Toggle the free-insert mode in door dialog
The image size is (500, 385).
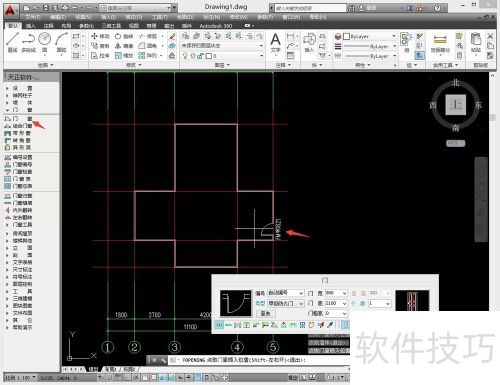click(x=219, y=324)
